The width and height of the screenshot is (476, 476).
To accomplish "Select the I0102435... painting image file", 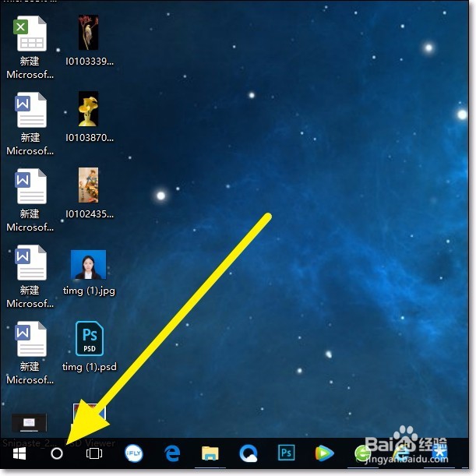I will pos(90,193).
